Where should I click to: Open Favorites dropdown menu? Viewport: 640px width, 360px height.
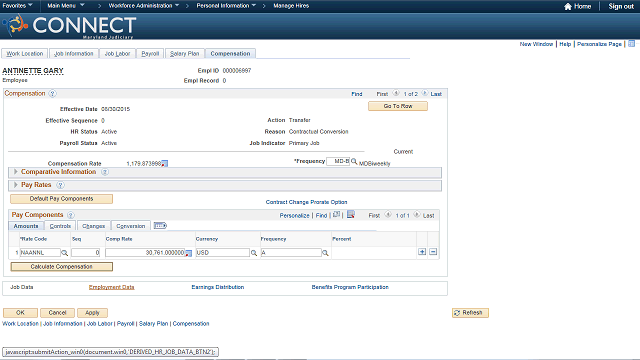(x=18, y=6)
